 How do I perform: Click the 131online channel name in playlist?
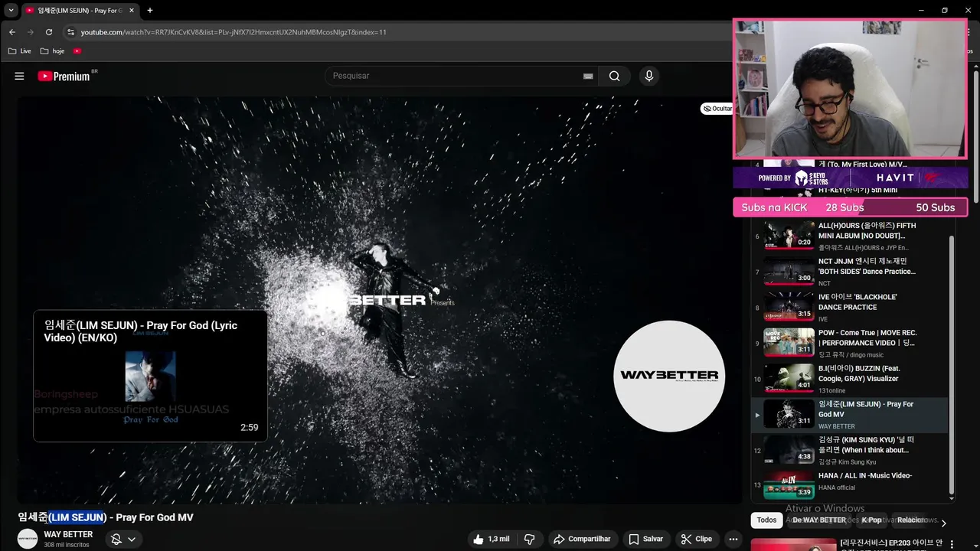coord(833,390)
